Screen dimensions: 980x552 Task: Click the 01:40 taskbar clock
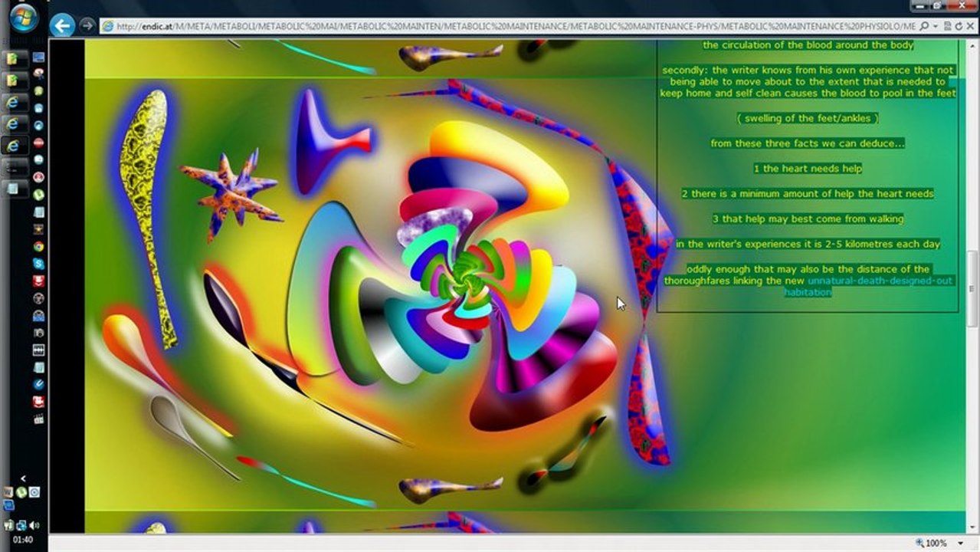coord(23,540)
